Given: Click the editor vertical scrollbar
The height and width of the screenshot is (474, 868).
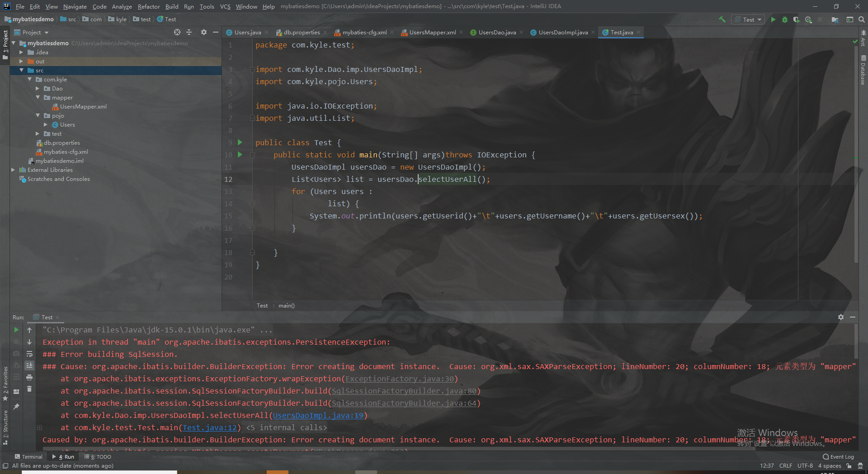Looking at the screenshot, I should coord(856,154).
